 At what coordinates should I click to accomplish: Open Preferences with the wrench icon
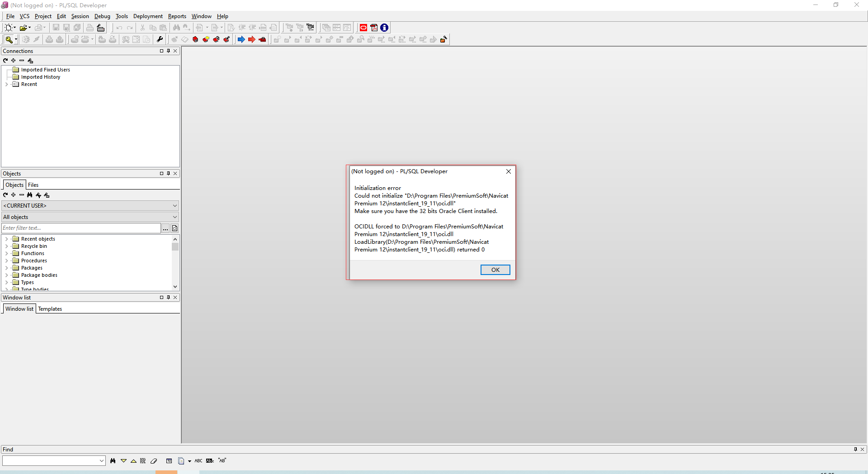[x=160, y=39]
